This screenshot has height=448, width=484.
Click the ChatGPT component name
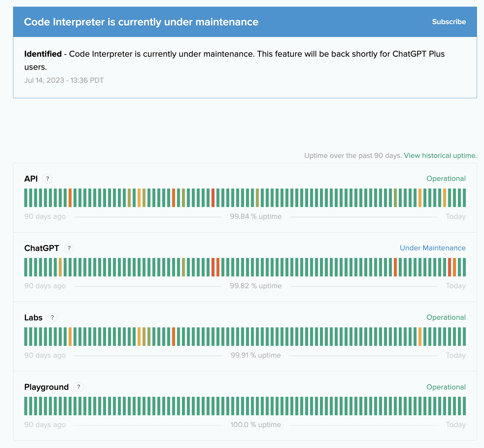click(42, 248)
